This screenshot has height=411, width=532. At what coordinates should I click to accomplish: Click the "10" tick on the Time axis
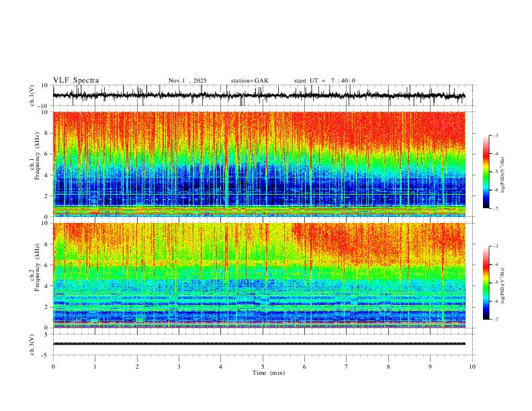472,367
